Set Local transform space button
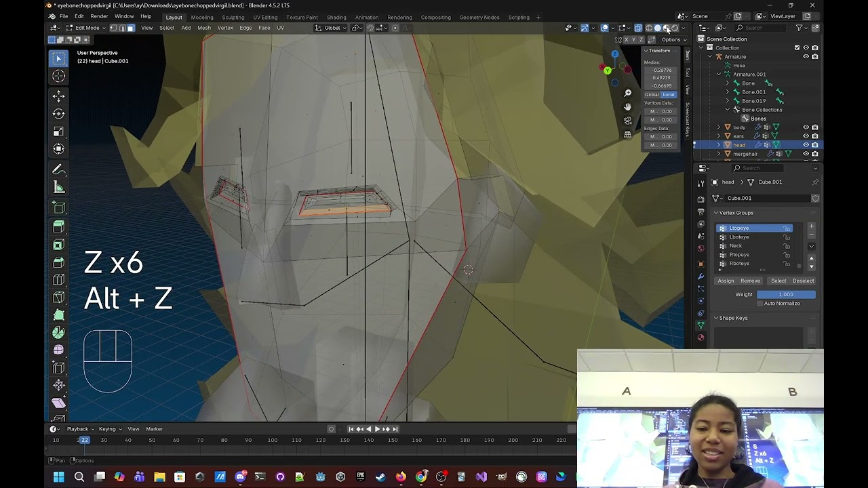868x488 pixels. (x=669, y=95)
